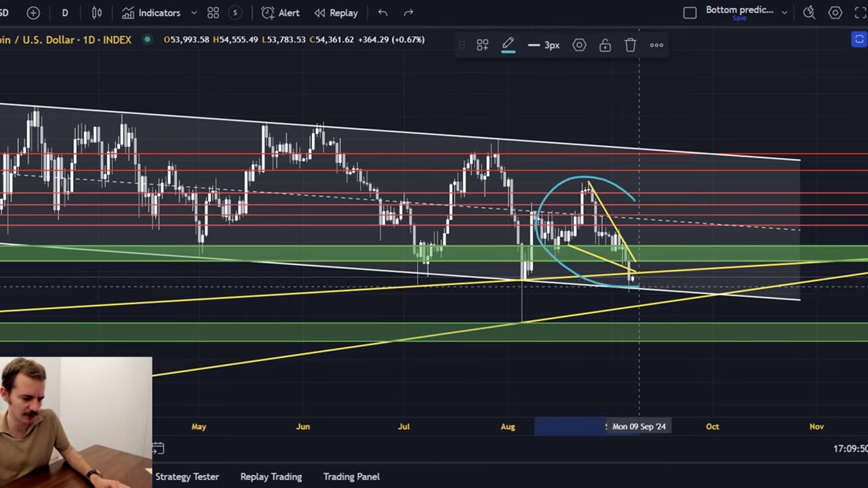Viewport: 868px width, 488px height.
Task: Click the blue icon at right edge
Action: tap(859, 39)
